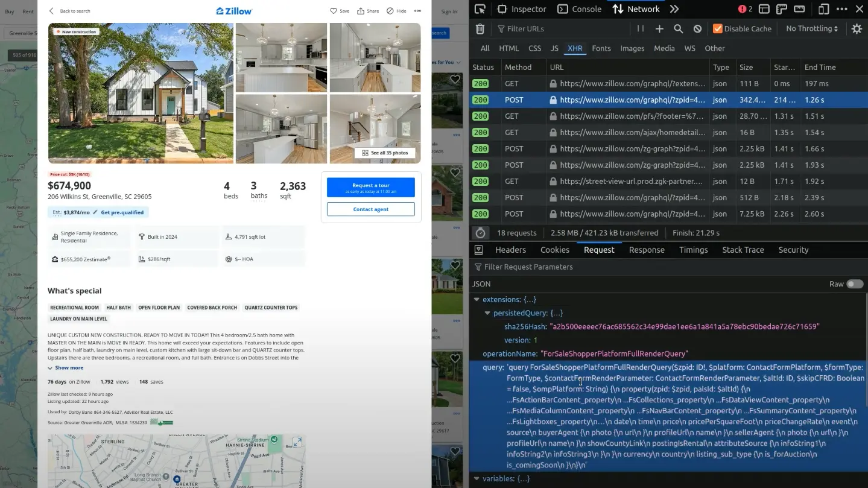Open the See all 35 photos gallery
This screenshot has height=488, width=868.
click(384, 153)
